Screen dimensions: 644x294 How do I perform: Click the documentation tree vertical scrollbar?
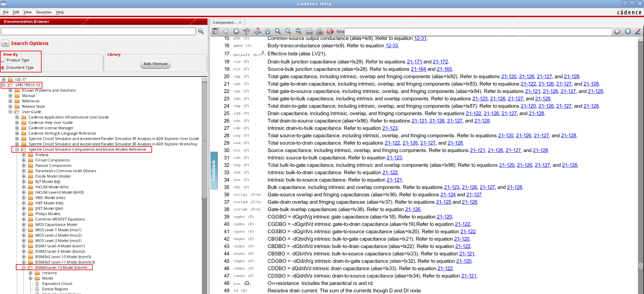click(204, 141)
